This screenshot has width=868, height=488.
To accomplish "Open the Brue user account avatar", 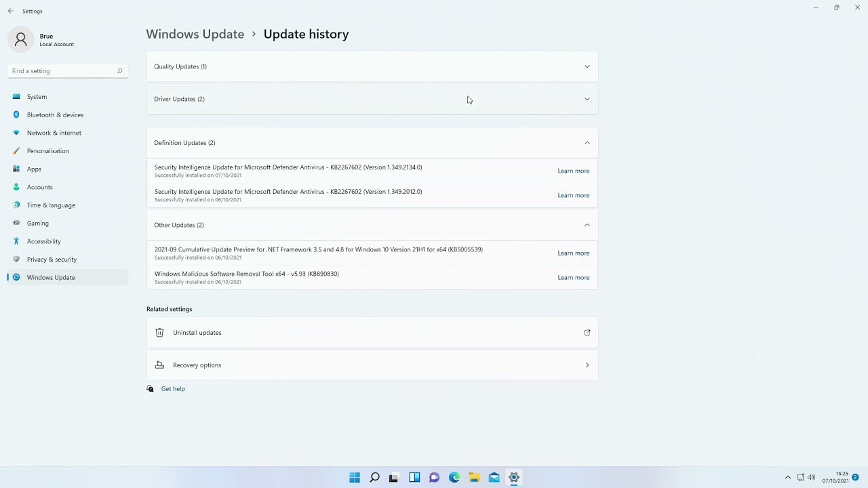I will point(21,40).
